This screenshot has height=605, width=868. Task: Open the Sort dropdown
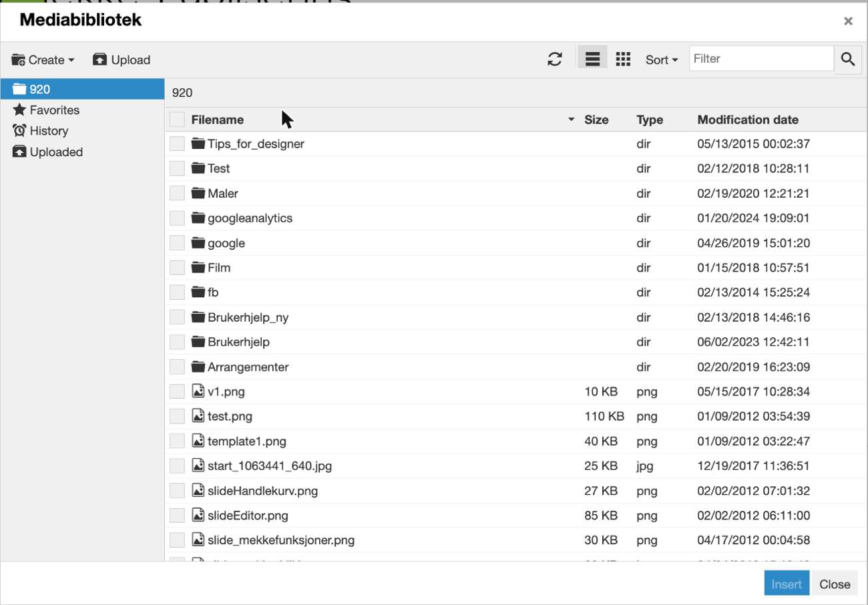(662, 59)
